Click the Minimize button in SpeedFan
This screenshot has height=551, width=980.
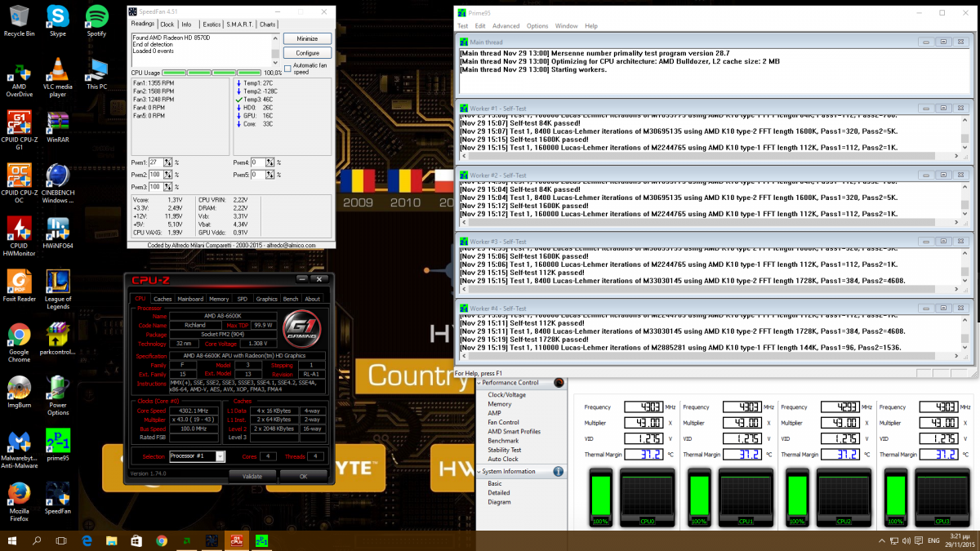pos(307,38)
